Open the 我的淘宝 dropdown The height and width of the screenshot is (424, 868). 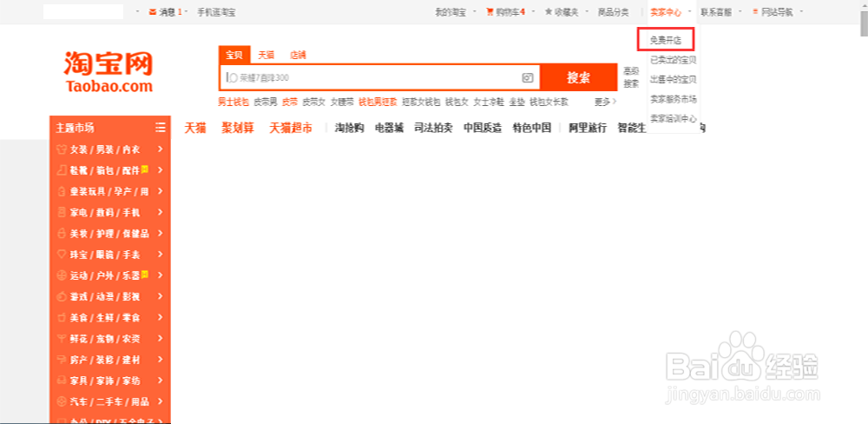pos(455,12)
